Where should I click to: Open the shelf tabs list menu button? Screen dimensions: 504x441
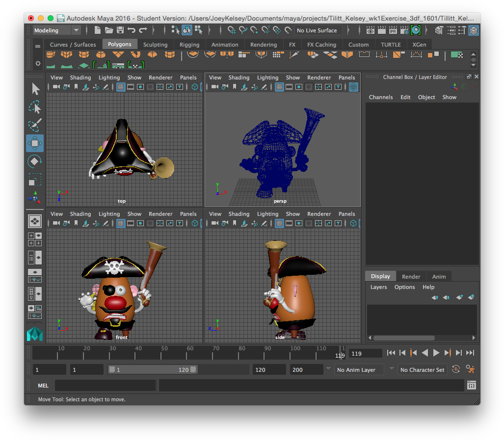coord(38,46)
